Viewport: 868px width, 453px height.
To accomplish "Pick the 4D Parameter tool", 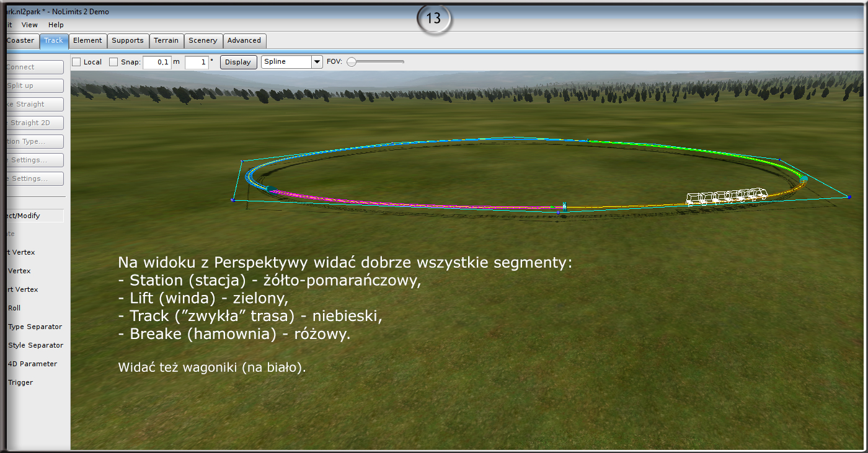I will (x=32, y=364).
